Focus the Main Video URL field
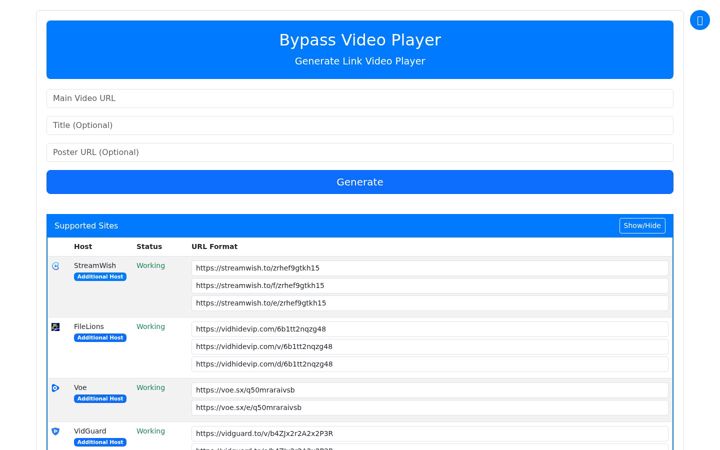The image size is (720, 450). pos(360,98)
